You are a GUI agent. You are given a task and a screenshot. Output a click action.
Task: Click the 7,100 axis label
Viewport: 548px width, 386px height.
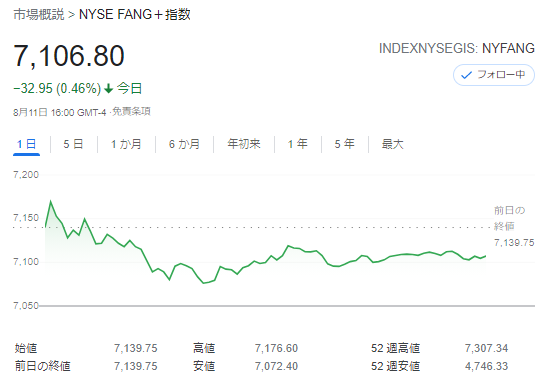pos(26,262)
